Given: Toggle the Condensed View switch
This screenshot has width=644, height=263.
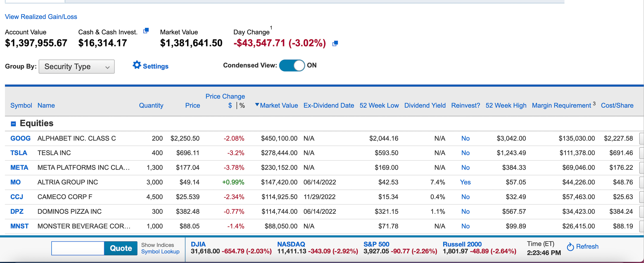Looking at the screenshot, I should (x=292, y=65).
